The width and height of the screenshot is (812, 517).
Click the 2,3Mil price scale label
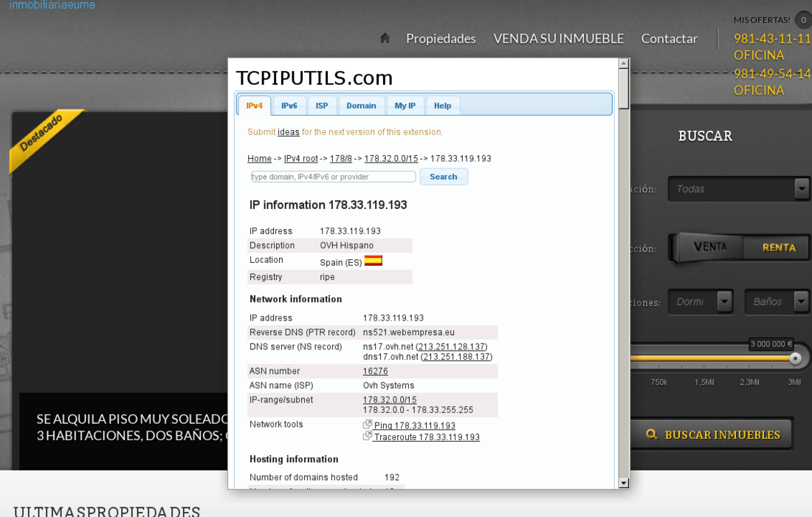[749, 383]
